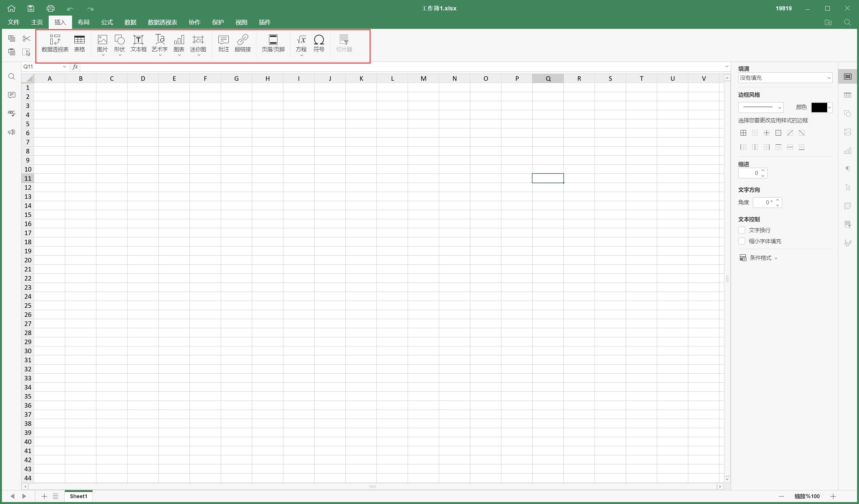Open the 文本框 text box tool
The width and height of the screenshot is (859, 504).
138,43
